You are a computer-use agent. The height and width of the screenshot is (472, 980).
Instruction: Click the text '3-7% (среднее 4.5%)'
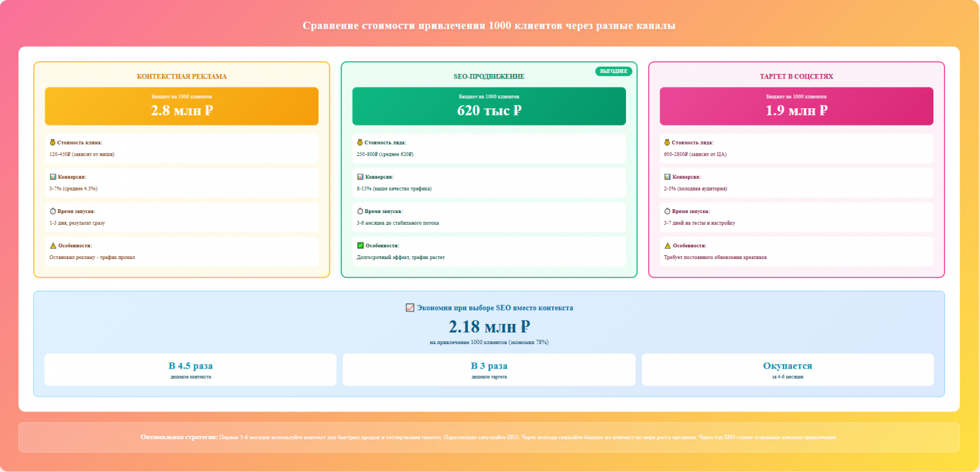[73, 189]
